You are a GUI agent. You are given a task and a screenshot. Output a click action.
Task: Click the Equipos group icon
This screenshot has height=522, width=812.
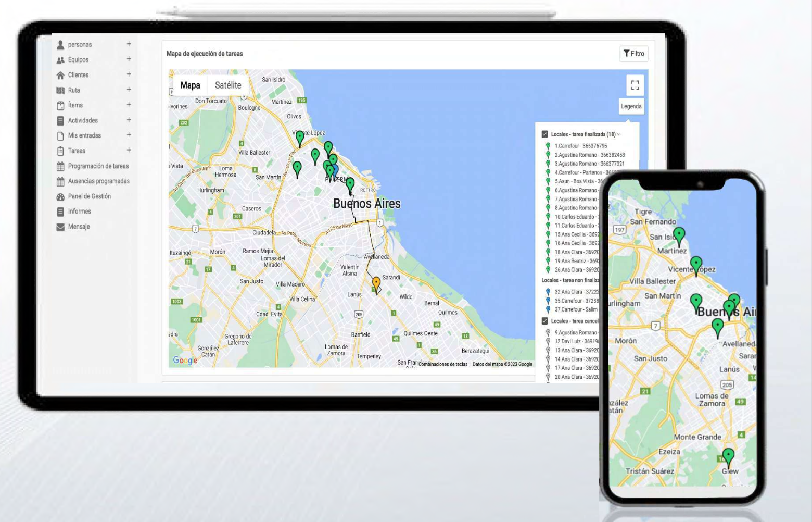click(x=60, y=60)
